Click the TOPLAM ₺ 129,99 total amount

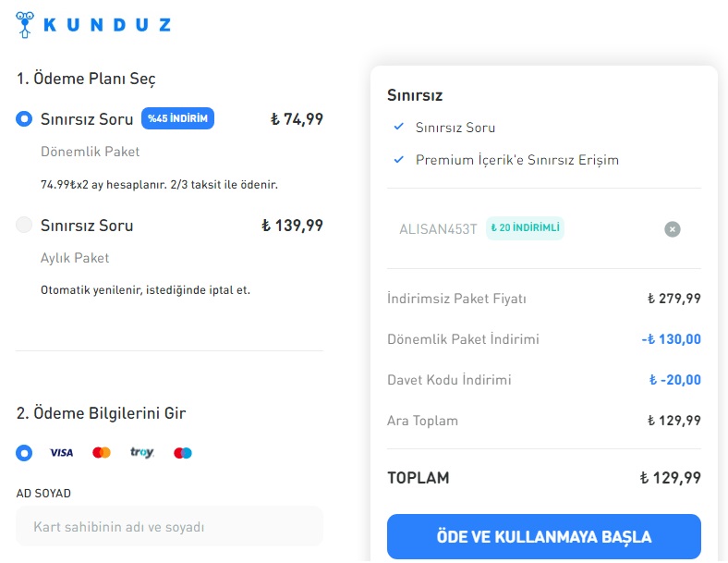click(671, 478)
